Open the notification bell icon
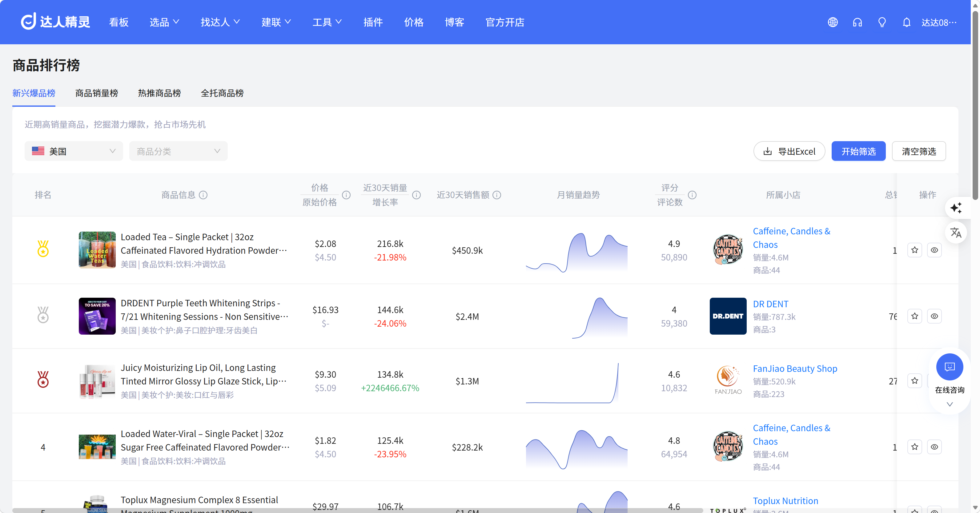The height and width of the screenshot is (513, 980). 906,22
